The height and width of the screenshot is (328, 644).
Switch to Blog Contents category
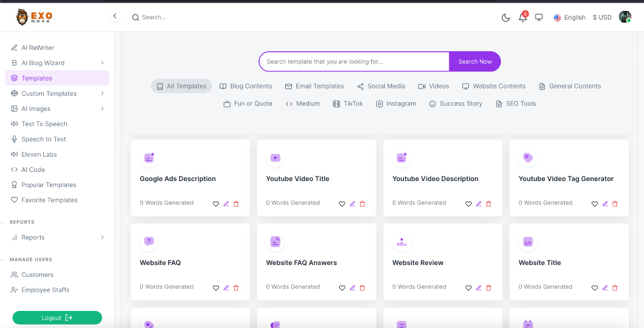tap(246, 86)
